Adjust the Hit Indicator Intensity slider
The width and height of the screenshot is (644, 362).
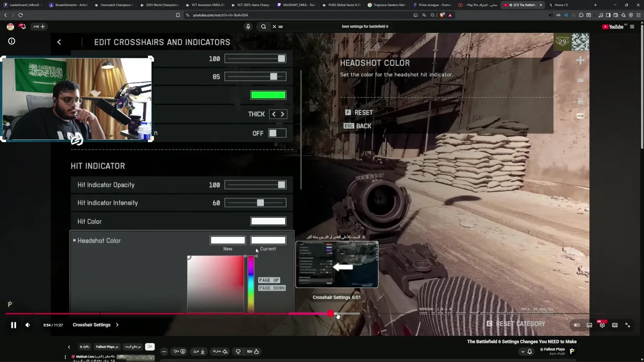(x=256, y=203)
